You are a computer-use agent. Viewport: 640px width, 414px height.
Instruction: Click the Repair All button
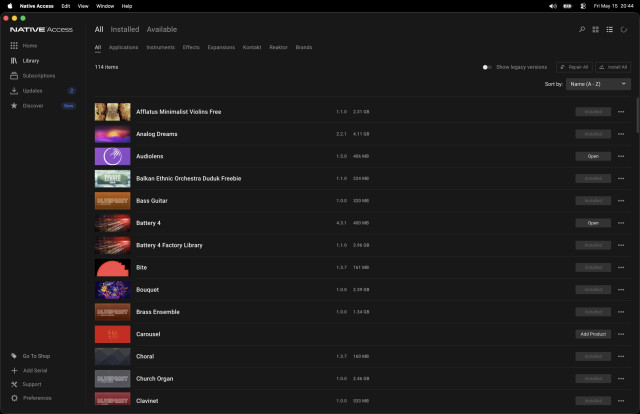tap(574, 67)
